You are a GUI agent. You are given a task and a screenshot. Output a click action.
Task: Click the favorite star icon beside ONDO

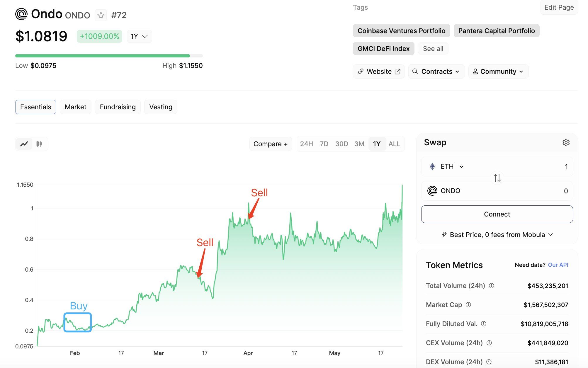(x=101, y=15)
